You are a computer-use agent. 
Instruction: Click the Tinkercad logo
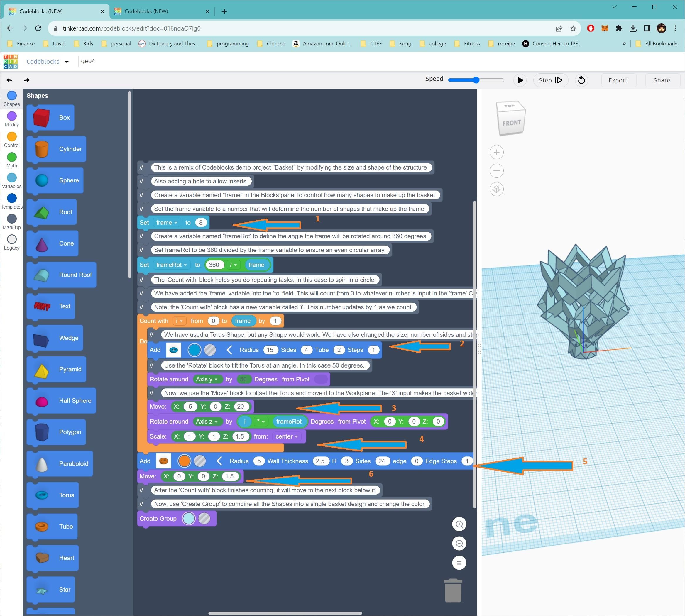[11, 61]
